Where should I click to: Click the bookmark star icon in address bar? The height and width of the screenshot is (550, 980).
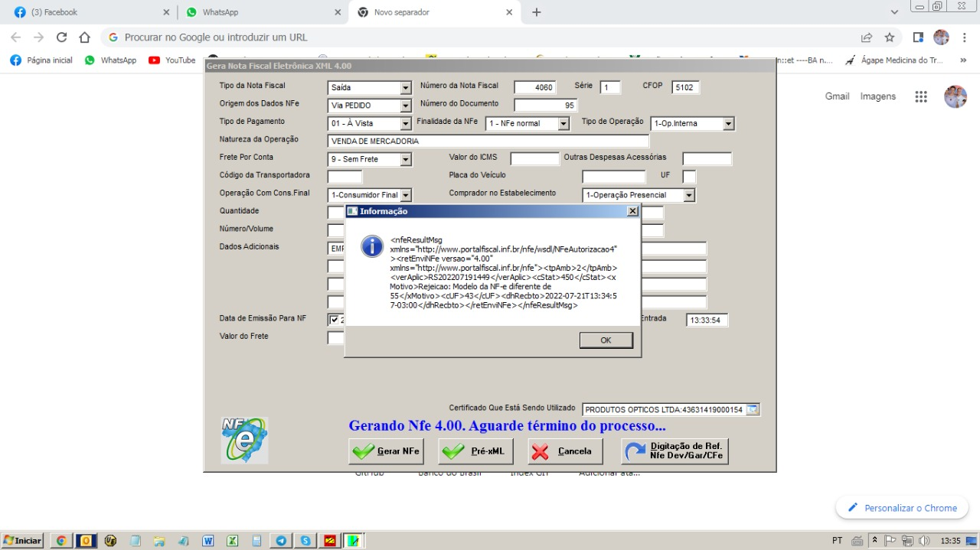[x=890, y=37]
